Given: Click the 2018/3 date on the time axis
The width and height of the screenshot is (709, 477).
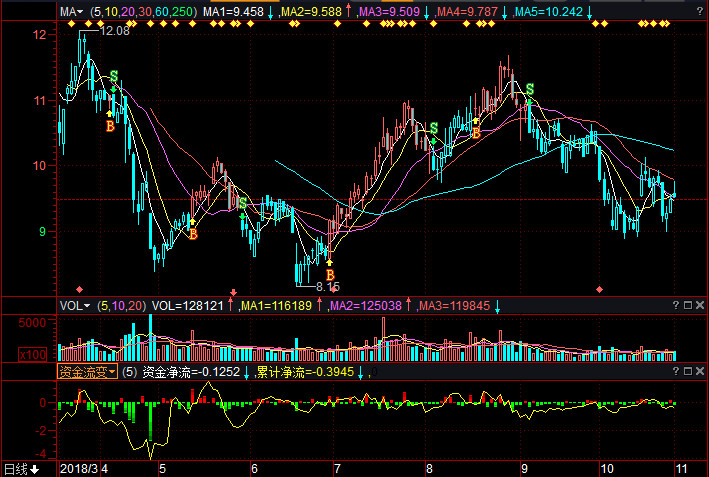Looking at the screenshot, I should pos(80,468).
